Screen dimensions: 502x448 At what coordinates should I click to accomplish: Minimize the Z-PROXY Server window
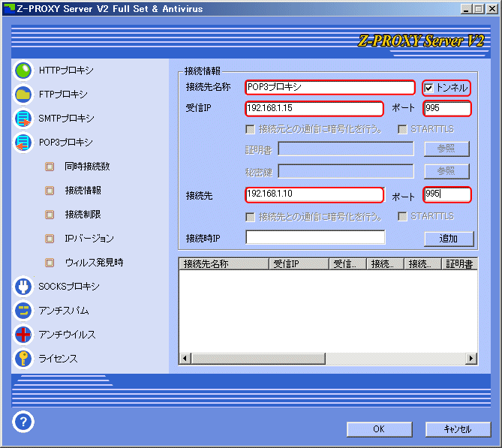pos(466,9)
